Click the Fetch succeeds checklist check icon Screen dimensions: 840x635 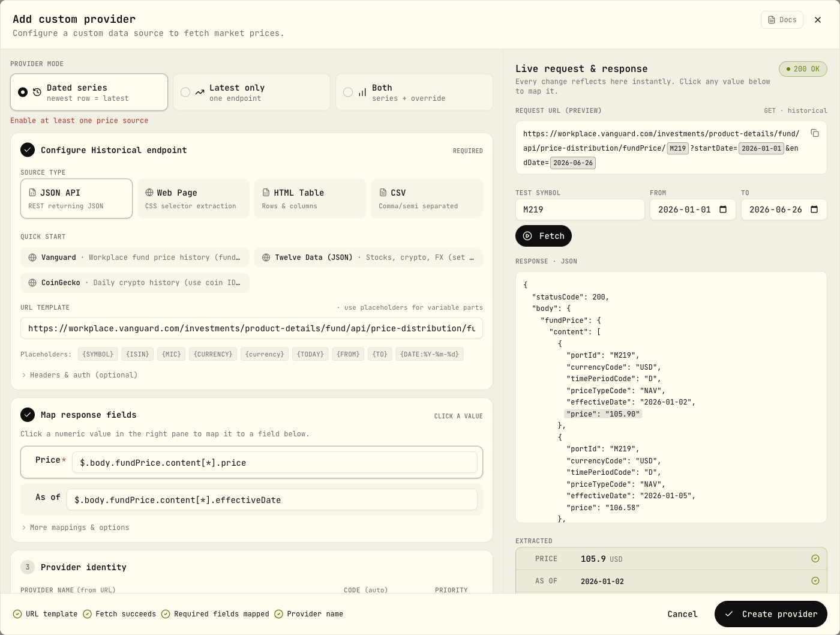point(87,614)
